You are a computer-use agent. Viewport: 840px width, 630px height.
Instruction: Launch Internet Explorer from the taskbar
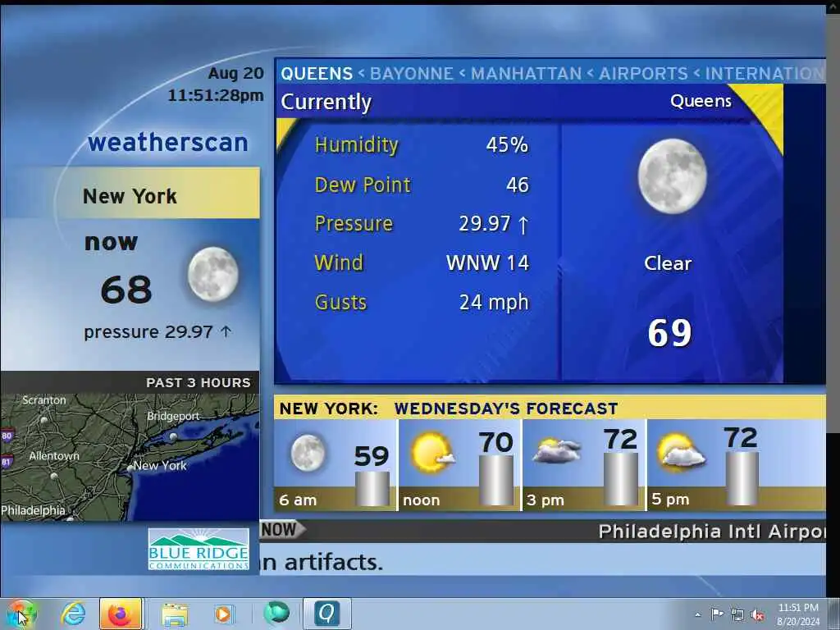point(73,614)
